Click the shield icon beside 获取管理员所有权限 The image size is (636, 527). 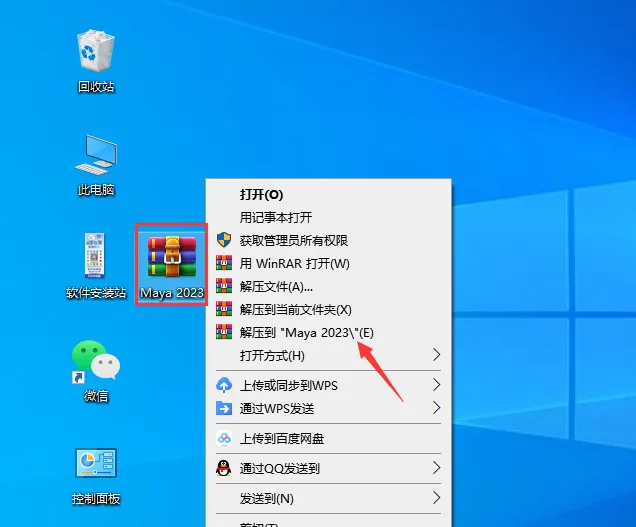tap(224, 240)
